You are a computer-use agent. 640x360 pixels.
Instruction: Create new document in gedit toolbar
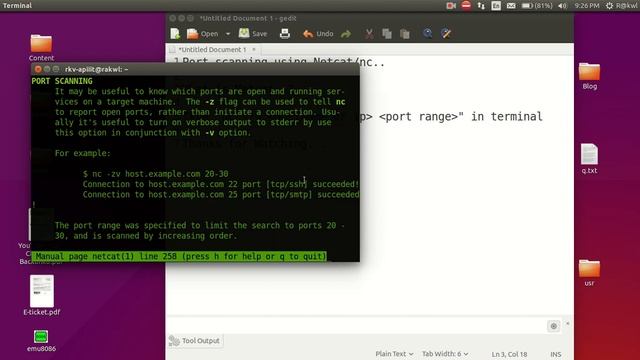tap(175, 34)
